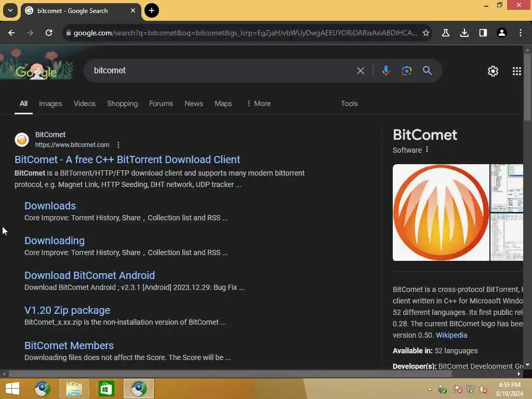532x399 pixels.
Task: Submit search with magnifier icon
Action: [427, 71]
